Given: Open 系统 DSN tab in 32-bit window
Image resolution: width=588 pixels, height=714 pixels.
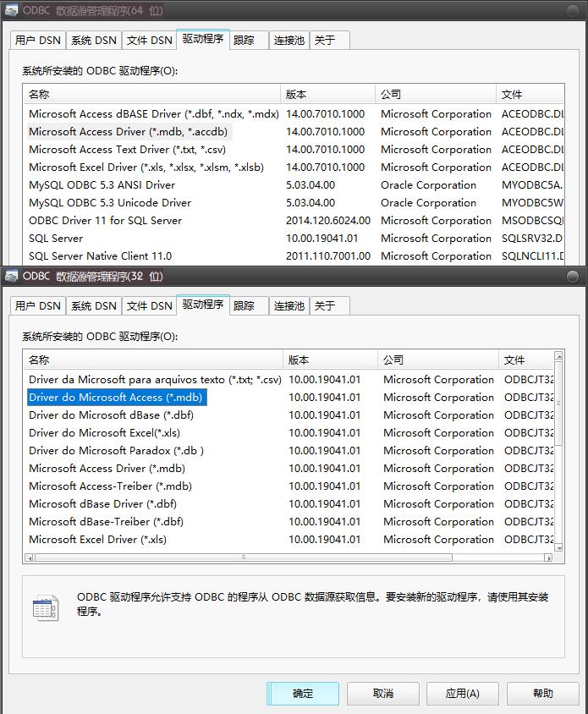Looking at the screenshot, I should tap(94, 305).
